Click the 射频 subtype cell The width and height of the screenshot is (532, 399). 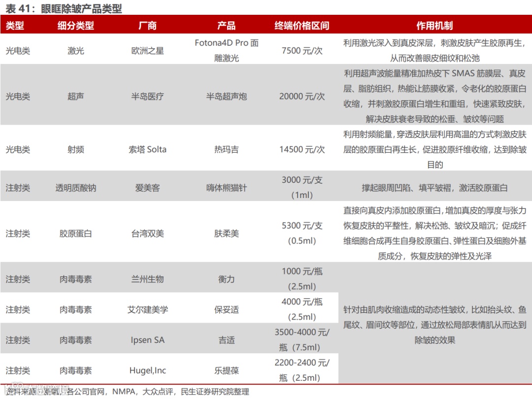point(76,149)
